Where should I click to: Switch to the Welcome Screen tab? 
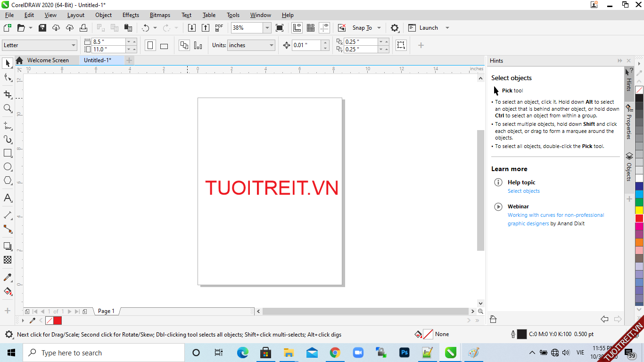coord(48,60)
